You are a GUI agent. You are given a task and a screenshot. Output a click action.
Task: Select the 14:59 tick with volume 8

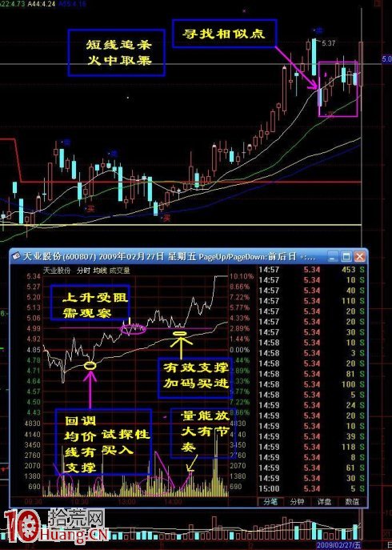tap(312, 457)
